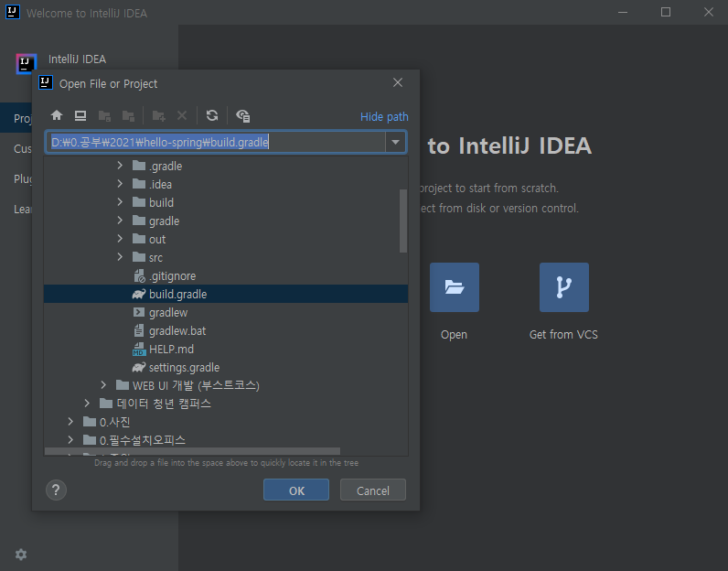Click the HELP.md markdown icon
The width and height of the screenshot is (728, 571).
139,349
